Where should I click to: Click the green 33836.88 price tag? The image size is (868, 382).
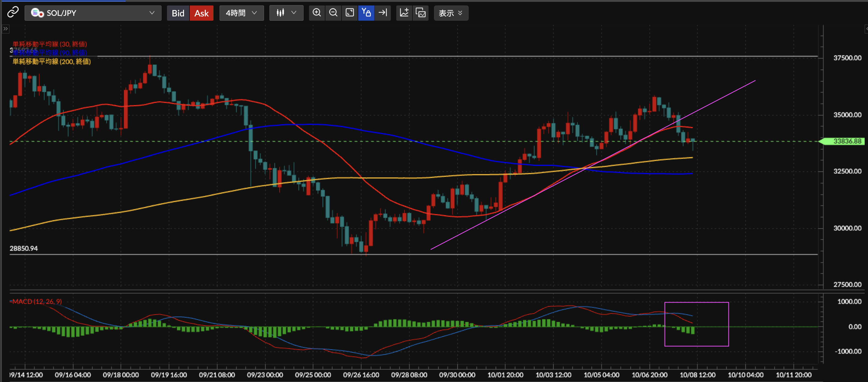click(846, 141)
